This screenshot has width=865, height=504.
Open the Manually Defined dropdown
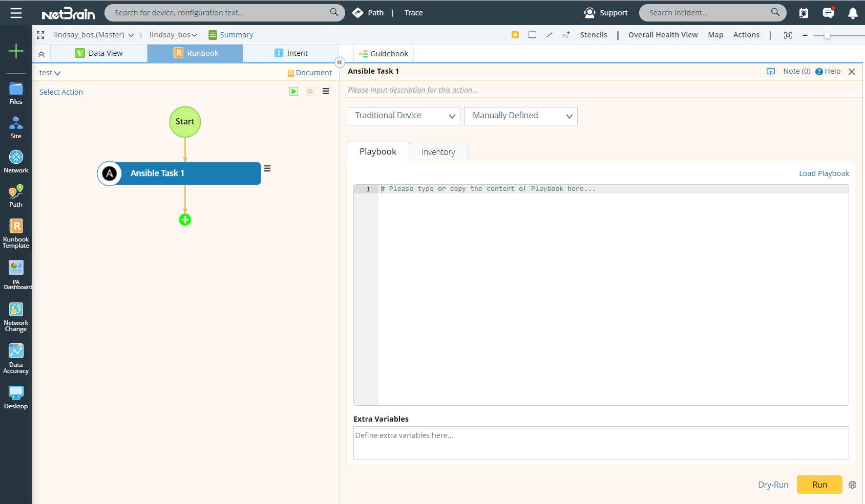(x=521, y=116)
